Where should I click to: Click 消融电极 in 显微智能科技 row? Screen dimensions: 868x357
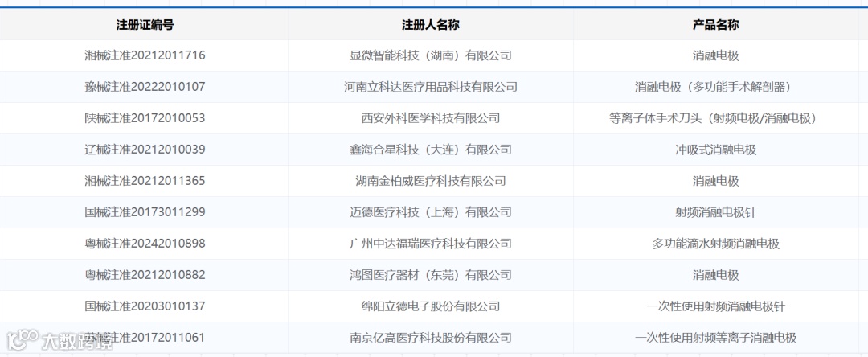[716, 55]
